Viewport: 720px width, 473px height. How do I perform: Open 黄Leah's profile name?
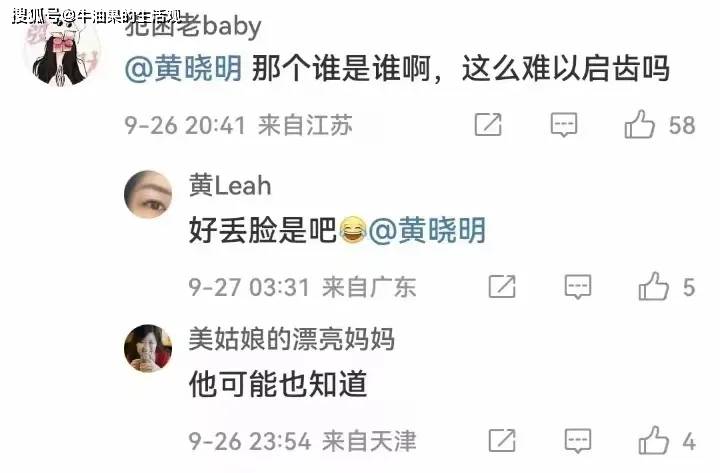tap(230, 186)
